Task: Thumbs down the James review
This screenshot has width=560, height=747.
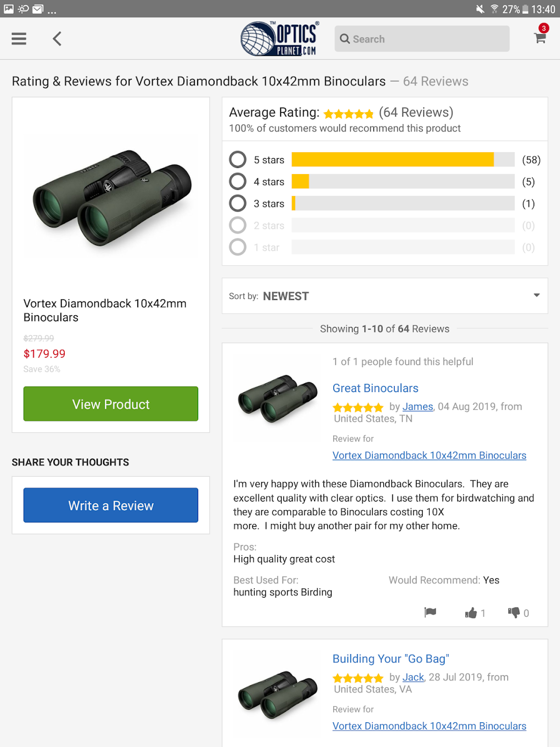Action: [x=514, y=612]
